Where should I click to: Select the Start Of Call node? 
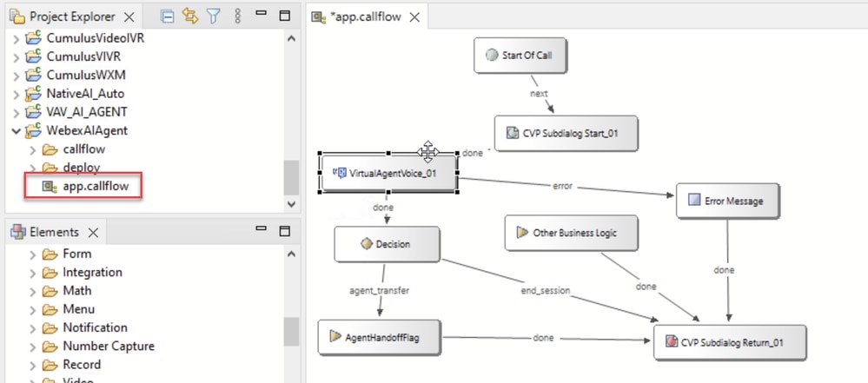click(x=520, y=55)
